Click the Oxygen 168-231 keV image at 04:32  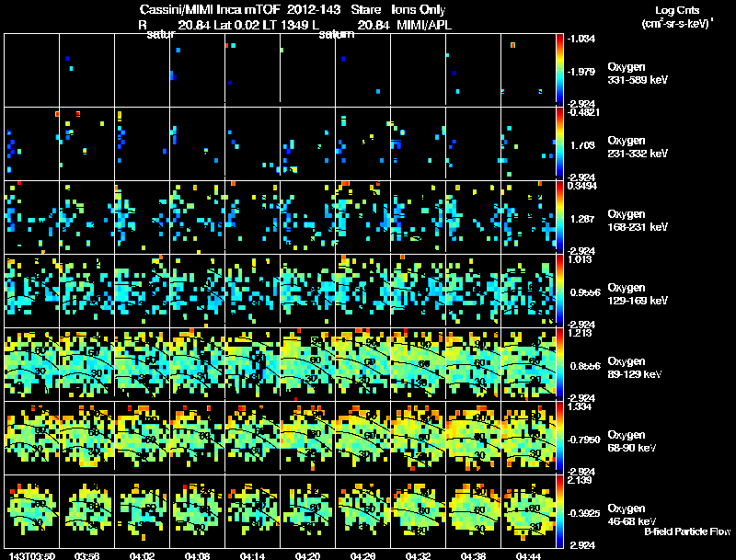(x=418, y=218)
